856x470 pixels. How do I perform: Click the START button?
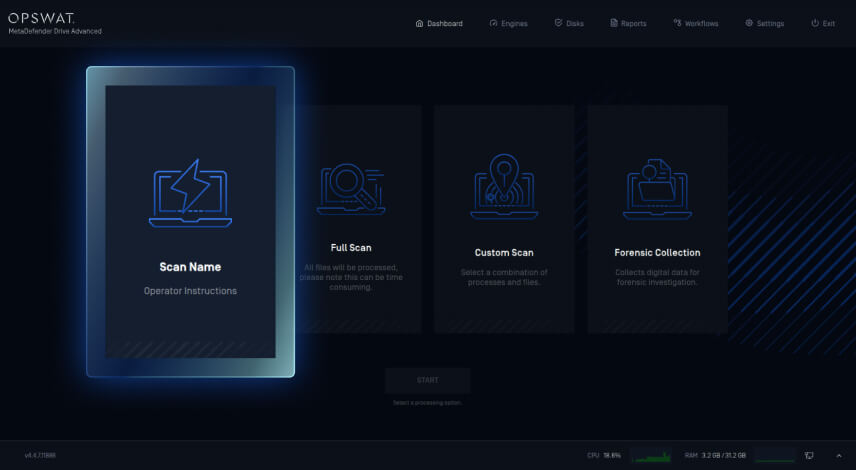pyautogui.click(x=427, y=380)
